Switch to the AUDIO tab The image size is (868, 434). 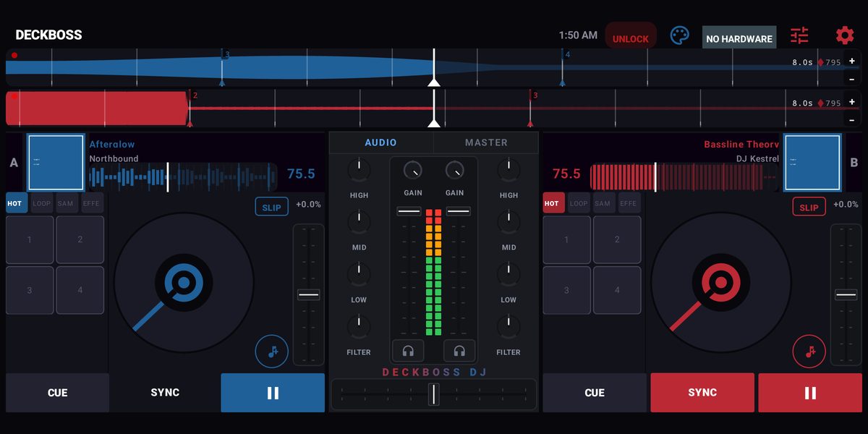[381, 142]
